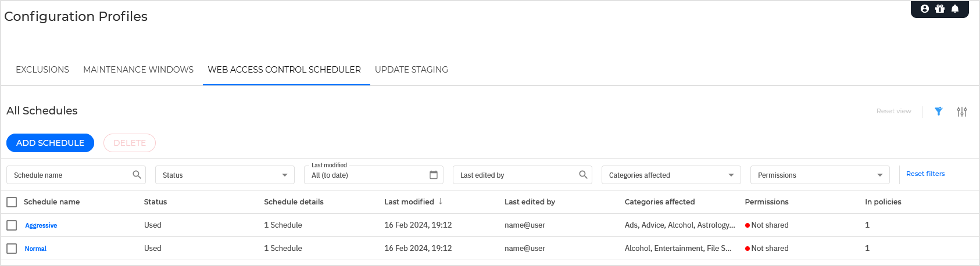Expand the Permissions filter dropdown

pyautogui.click(x=820, y=175)
